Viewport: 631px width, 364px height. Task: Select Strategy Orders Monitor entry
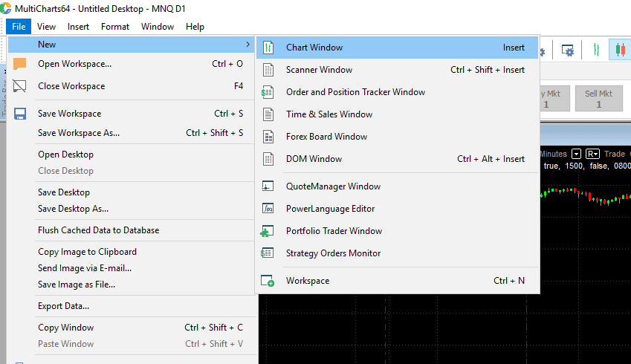point(397,253)
